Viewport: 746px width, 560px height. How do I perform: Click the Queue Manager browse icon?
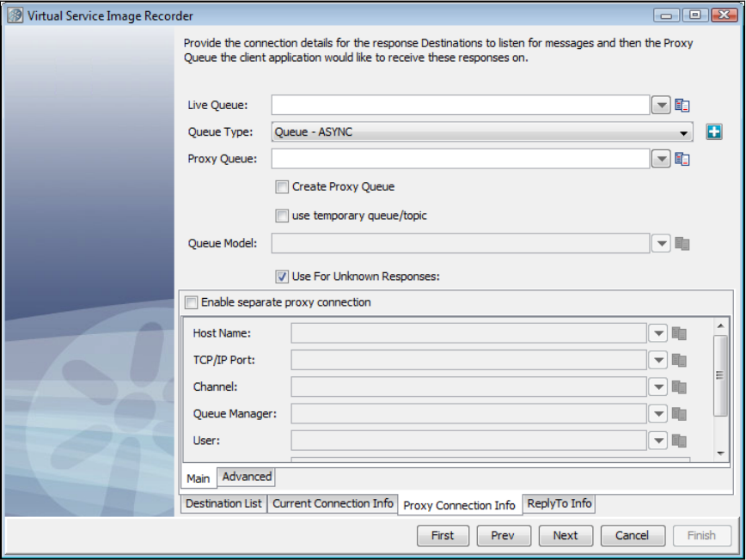tap(679, 414)
